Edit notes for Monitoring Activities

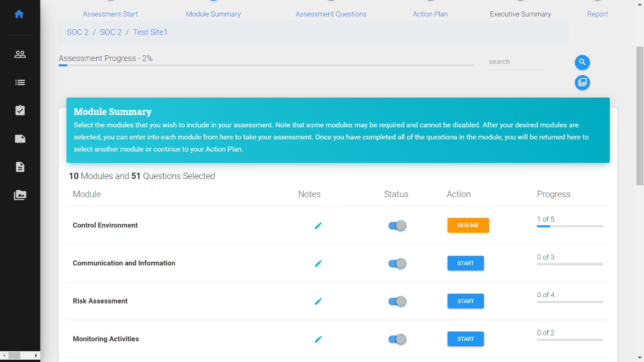point(318,339)
